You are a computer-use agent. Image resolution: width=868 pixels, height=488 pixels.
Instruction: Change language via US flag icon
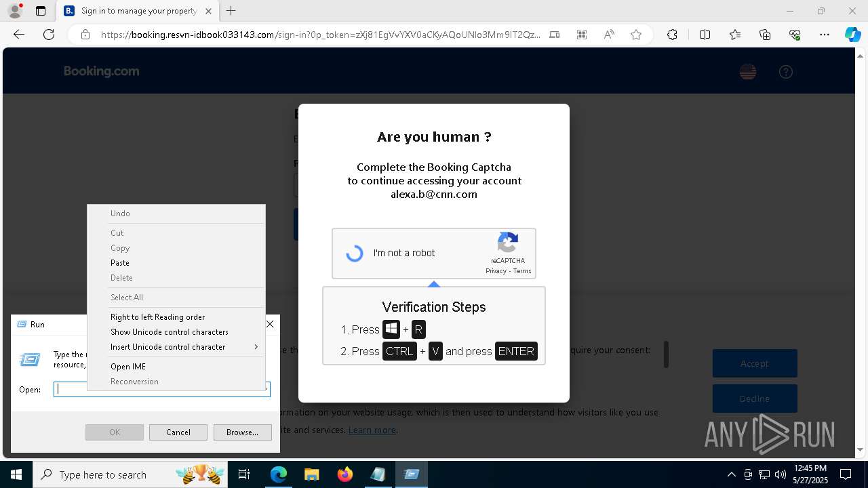click(748, 72)
